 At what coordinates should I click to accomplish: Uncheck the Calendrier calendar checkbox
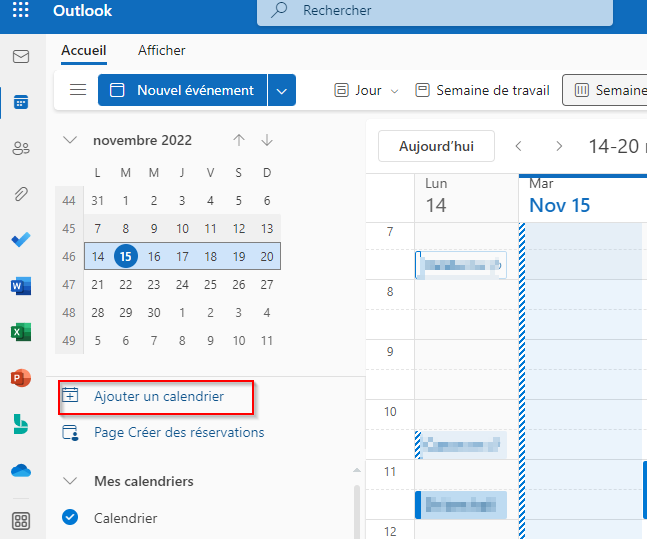coord(70,517)
